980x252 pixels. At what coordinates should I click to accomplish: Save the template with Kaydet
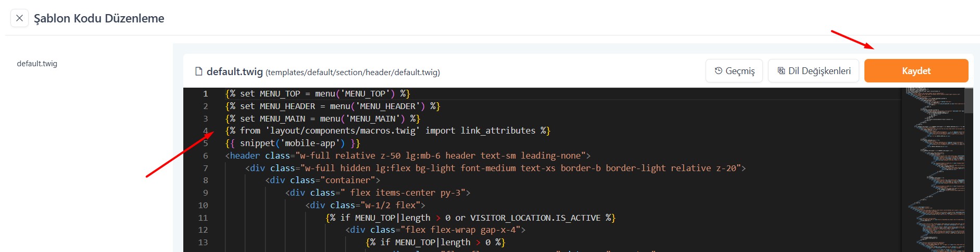click(915, 71)
